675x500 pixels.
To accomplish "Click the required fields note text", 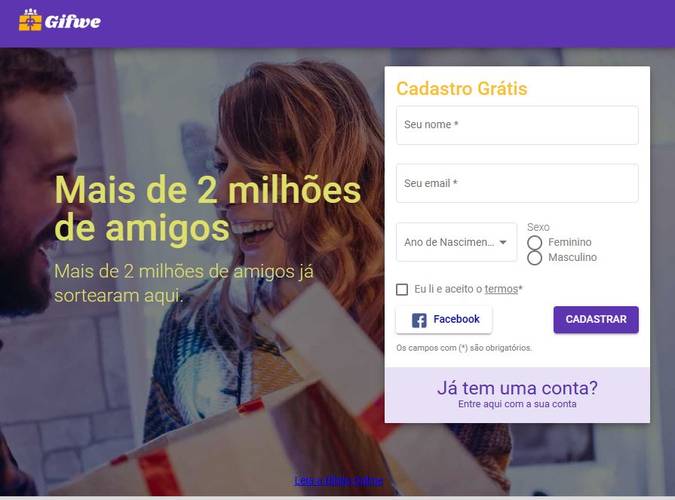I will (464, 348).
